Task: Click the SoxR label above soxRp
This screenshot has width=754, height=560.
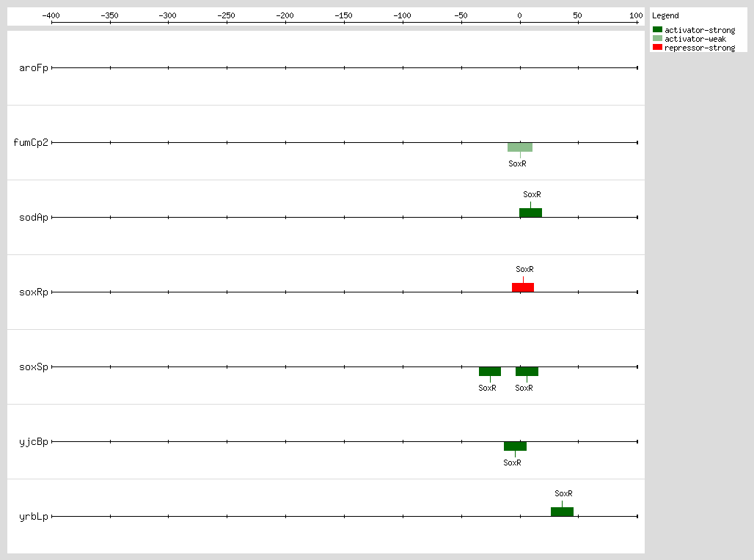Action: pos(524,270)
